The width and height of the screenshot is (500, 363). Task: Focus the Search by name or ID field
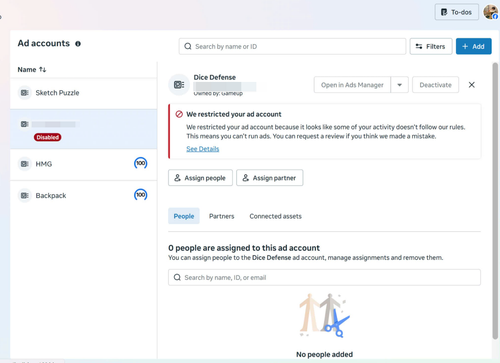click(292, 46)
